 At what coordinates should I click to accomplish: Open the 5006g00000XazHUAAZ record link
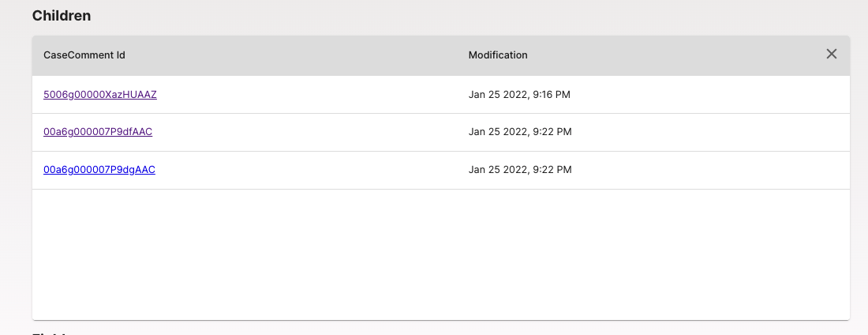[100, 94]
